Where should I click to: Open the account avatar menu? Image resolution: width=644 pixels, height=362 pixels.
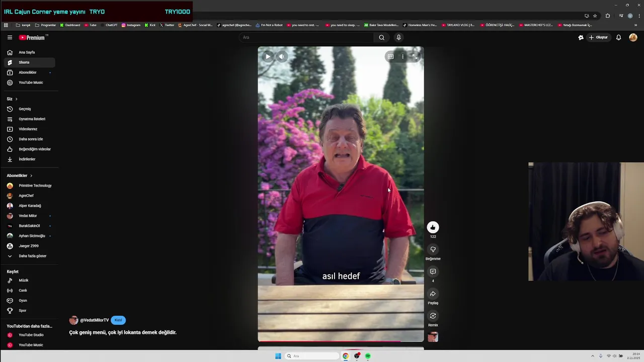pyautogui.click(x=633, y=38)
